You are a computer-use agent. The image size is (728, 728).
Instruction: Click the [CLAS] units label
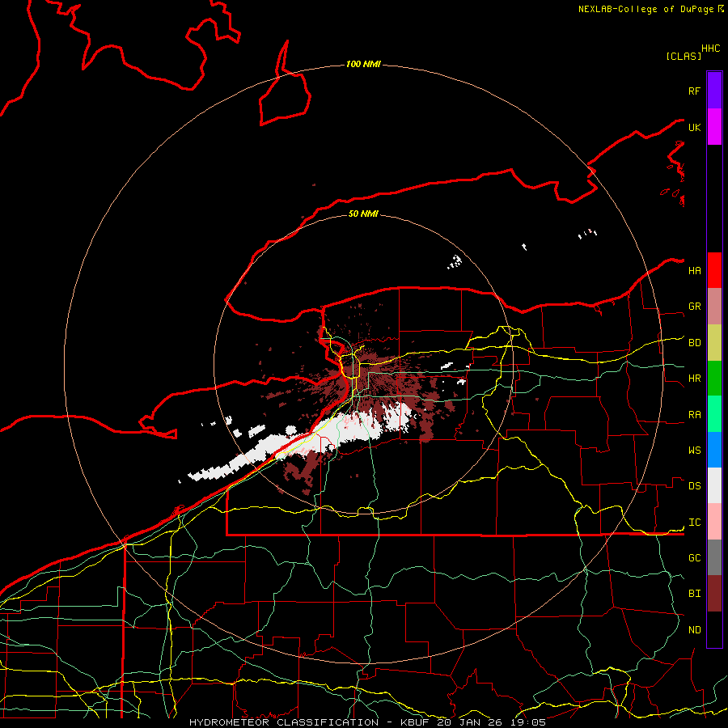coord(684,56)
